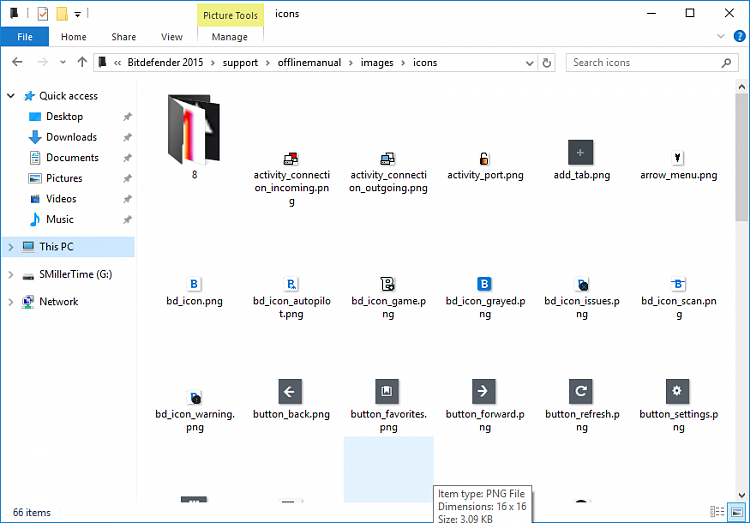
Task: Navigate to images in address bar
Action: 377,63
